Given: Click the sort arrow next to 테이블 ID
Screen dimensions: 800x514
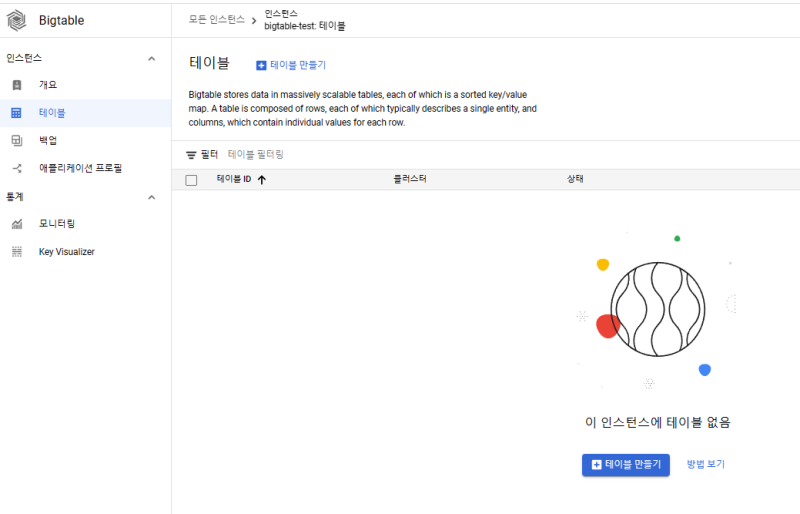Looking at the screenshot, I should (x=262, y=180).
